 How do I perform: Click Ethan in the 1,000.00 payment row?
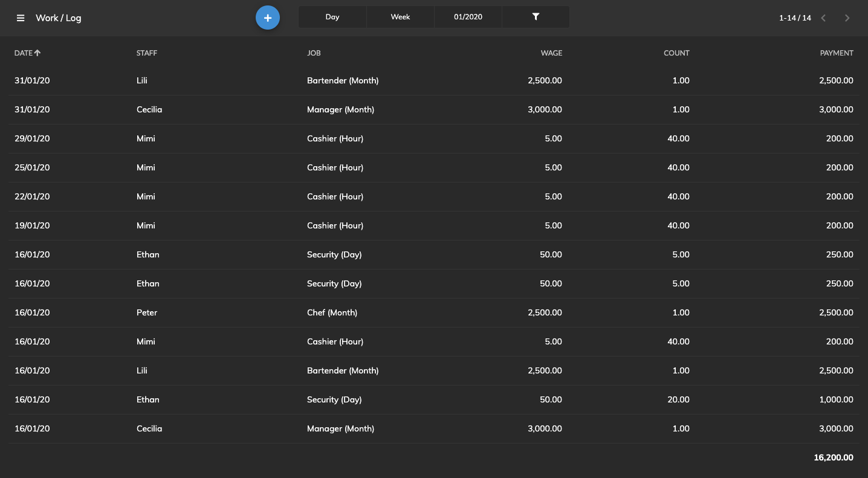click(x=148, y=399)
